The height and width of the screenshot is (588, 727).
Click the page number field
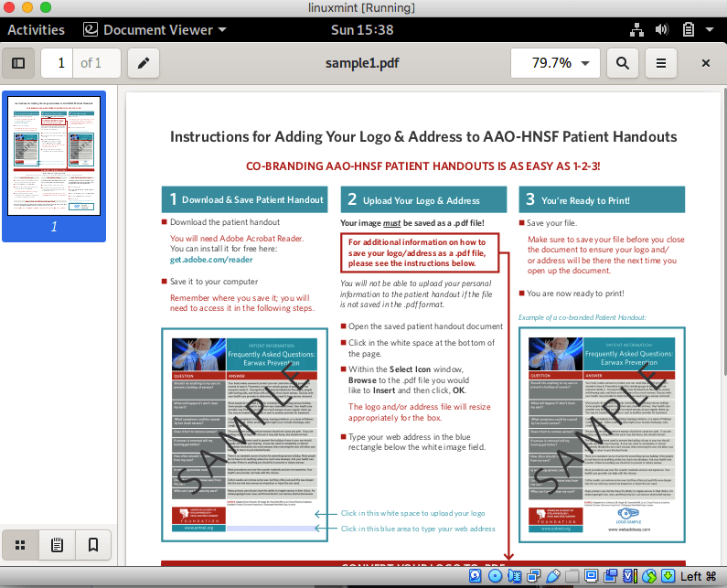coord(57,63)
